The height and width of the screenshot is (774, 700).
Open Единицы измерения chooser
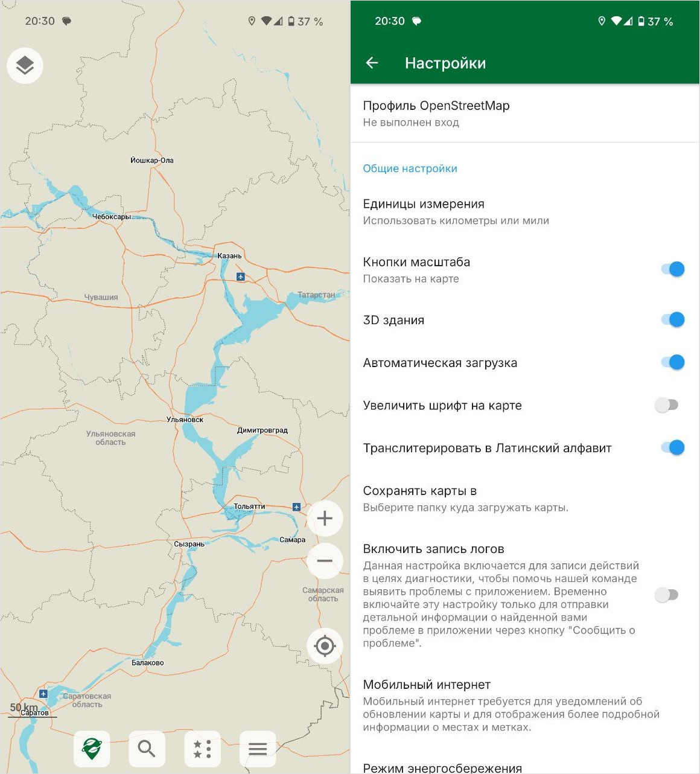[456, 211]
